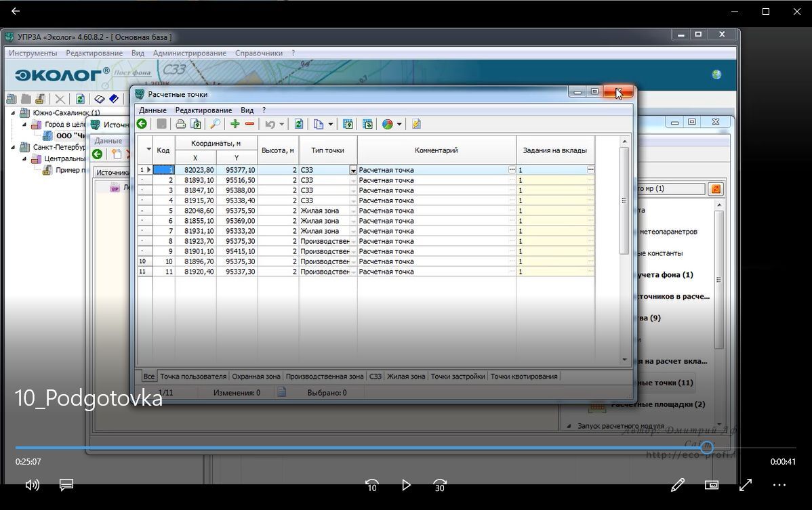This screenshot has width=812, height=510.
Task: Click the printer icon in Расчетные точки toolbar
Action: click(x=180, y=124)
